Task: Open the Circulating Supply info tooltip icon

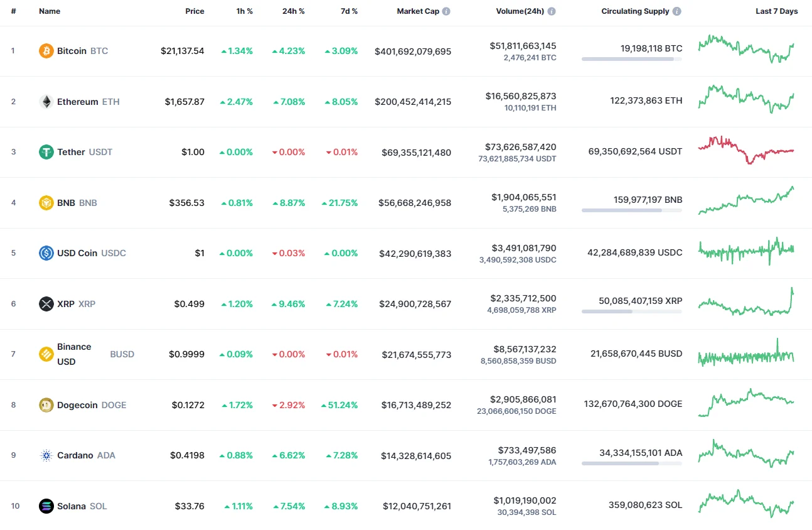Action: click(676, 11)
